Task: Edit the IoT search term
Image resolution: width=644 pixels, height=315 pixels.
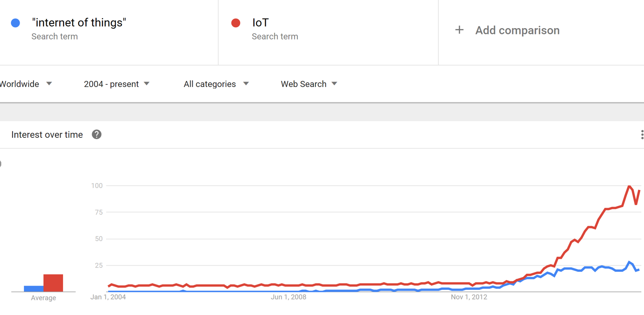Action: [260, 23]
